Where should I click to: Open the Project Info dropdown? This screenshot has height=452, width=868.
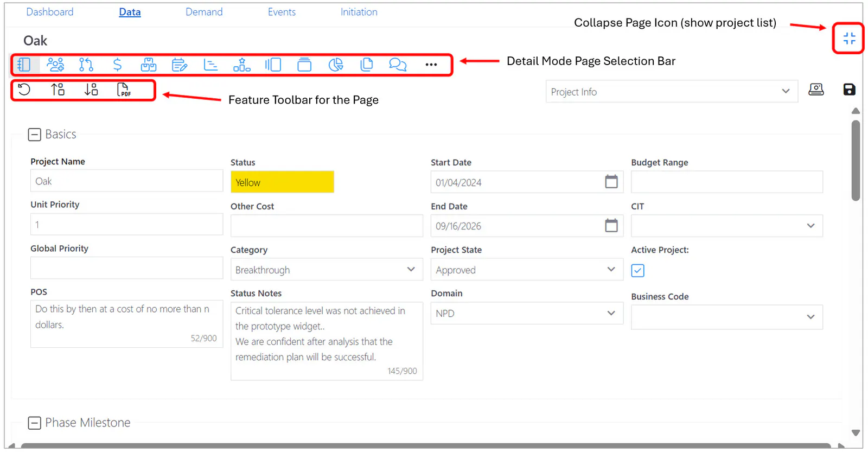point(672,92)
